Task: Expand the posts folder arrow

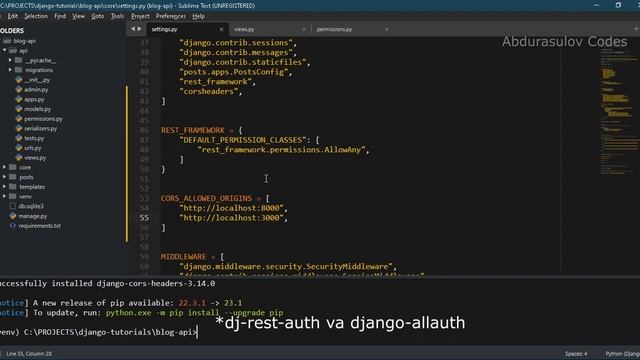Action: coord(4,177)
